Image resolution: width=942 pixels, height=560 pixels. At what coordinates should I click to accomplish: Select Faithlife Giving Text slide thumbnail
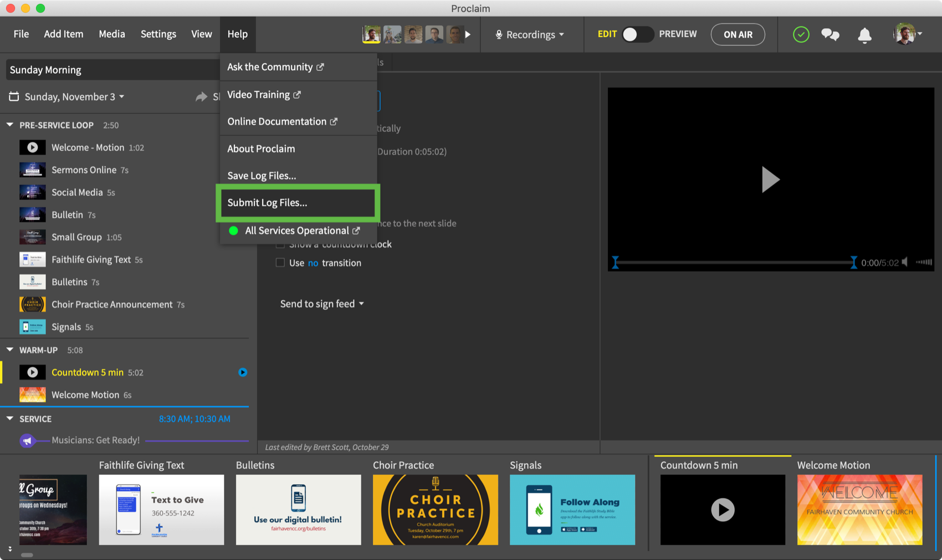tap(161, 510)
